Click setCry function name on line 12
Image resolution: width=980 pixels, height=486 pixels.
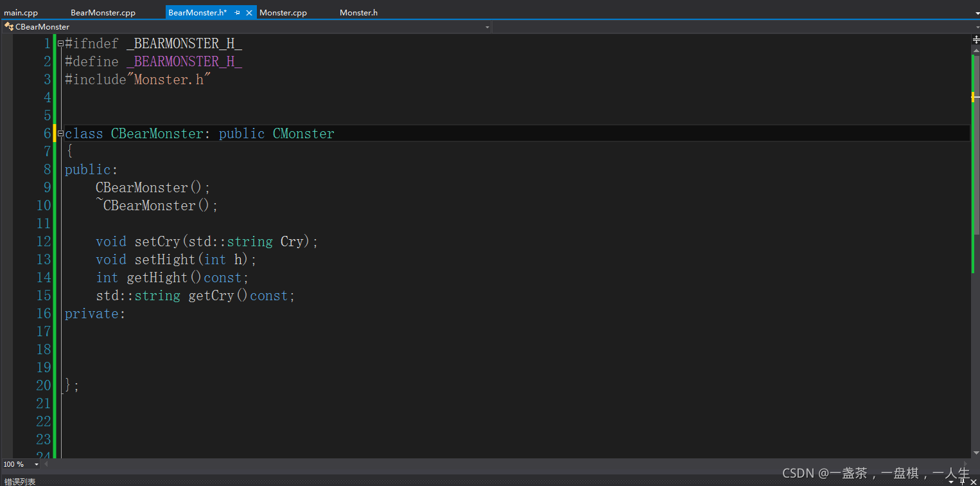[x=157, y=242]
